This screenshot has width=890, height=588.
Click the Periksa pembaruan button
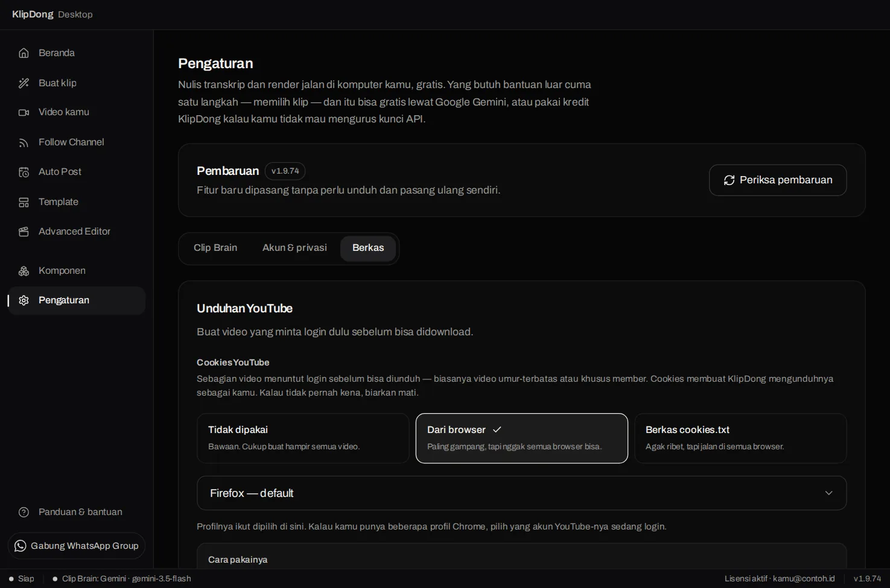click(778, 180)
